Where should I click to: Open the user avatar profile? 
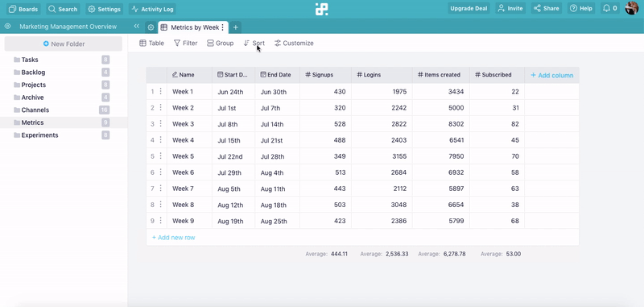[631, 8]
